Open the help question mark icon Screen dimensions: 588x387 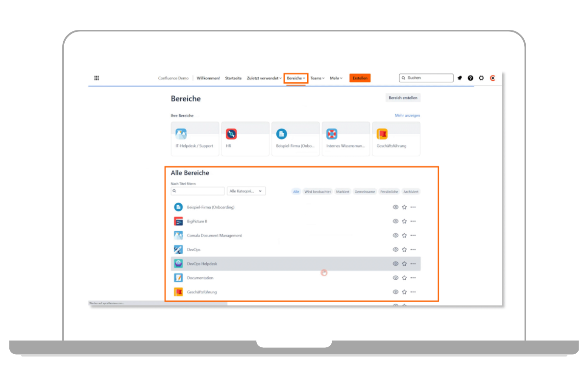coord(470,78)
